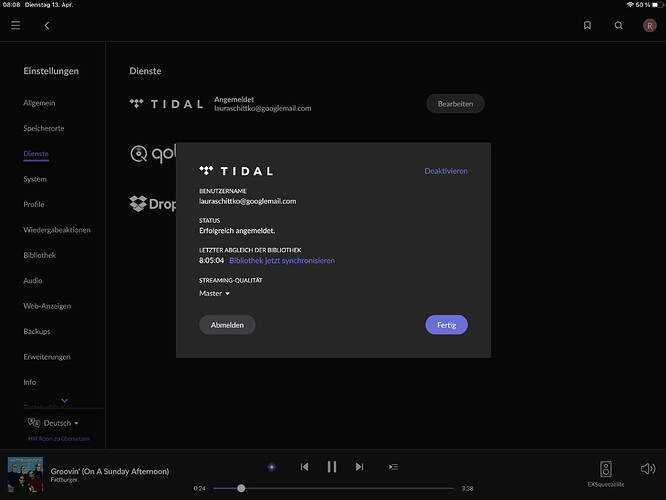Go back with the left arrow
The height and width of the screenshot is (500, 666).
click(x=47, y=25)
